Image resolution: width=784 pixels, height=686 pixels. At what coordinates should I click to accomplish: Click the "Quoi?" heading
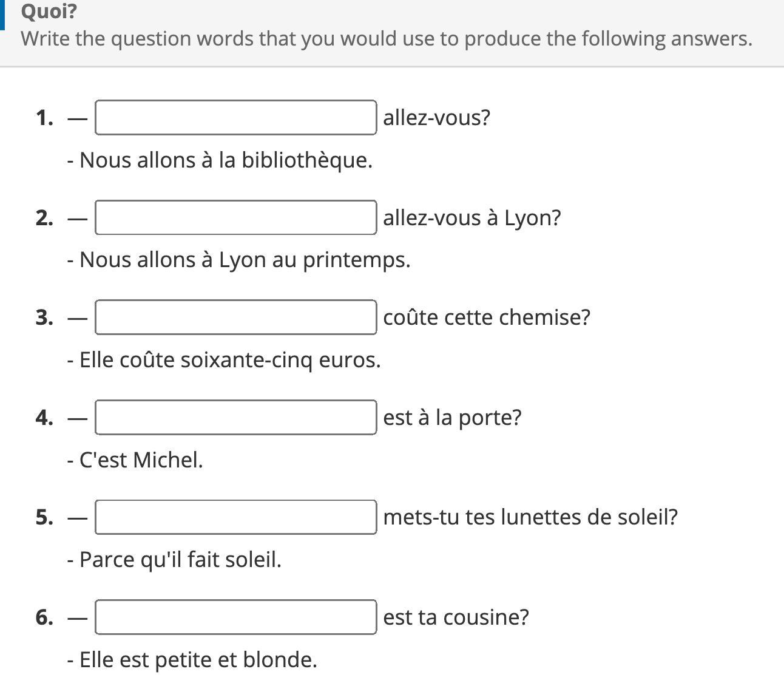[49, 11]
